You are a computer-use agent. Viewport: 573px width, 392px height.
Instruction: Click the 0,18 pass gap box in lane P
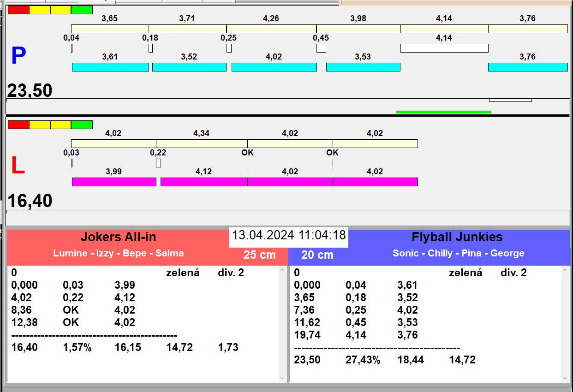[x=150, y=48]
